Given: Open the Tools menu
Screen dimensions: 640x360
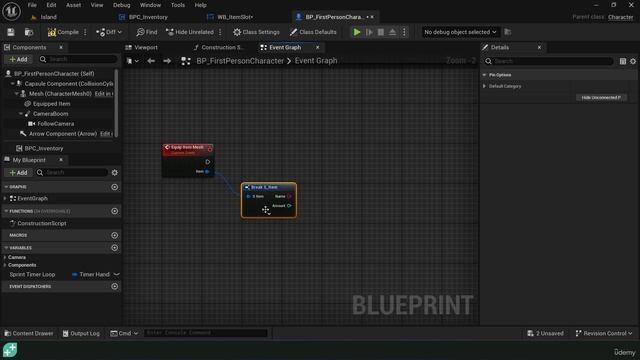Looking at the screenshot, I should click(x=178, y=5).
